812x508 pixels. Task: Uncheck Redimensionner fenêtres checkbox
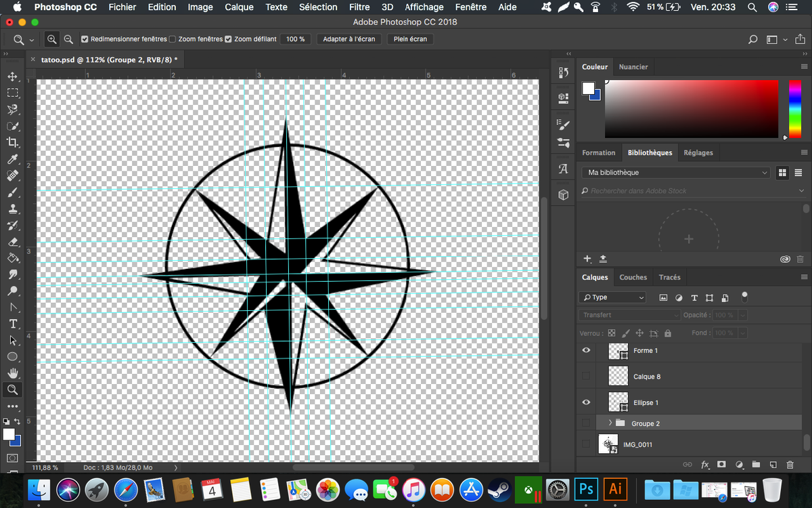coord(85,39)
